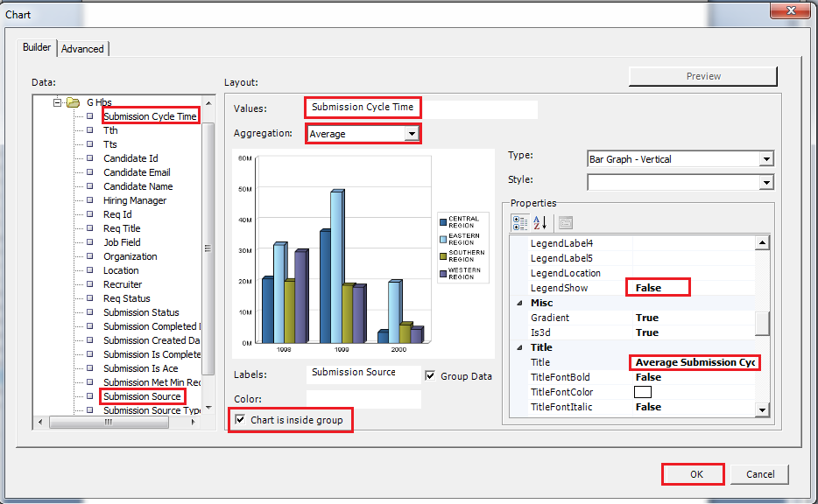Click the Categorized view icon in Properties
818x504 pixels.
pyautogui.click(x=519, y=223)
